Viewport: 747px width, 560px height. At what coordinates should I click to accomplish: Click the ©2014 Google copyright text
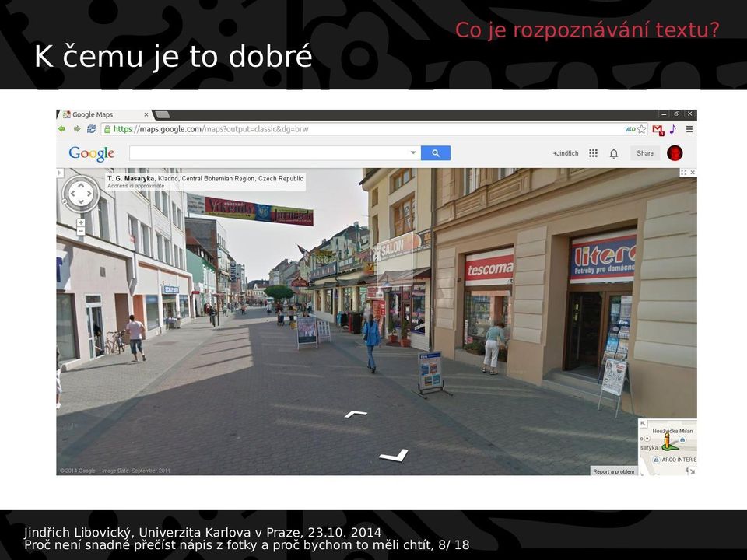click(x=78, y=471)
